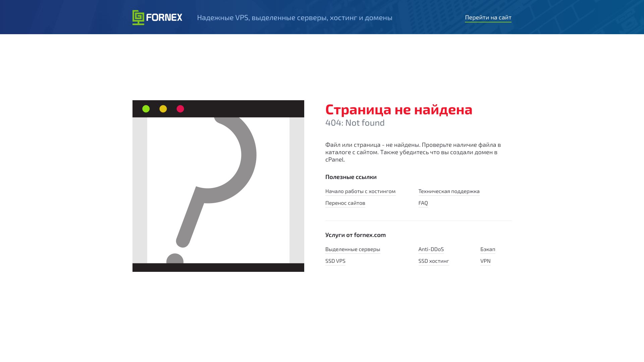Open the 'Перенос сайтов' link

click(345, 203)
